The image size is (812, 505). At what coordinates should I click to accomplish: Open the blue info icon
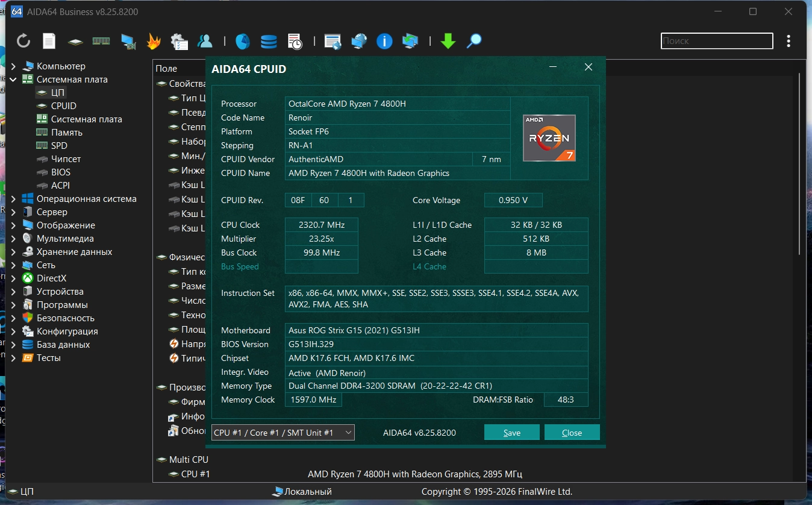(384, 41)
